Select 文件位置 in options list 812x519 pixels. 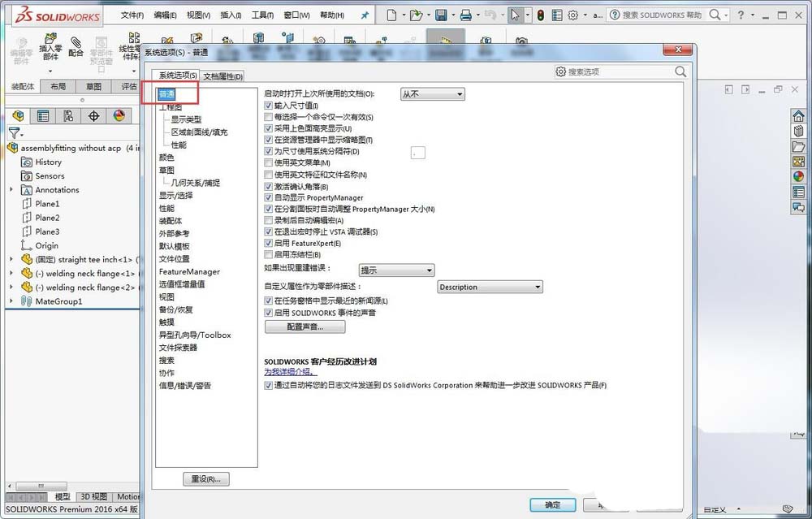[x=174, y=258]
